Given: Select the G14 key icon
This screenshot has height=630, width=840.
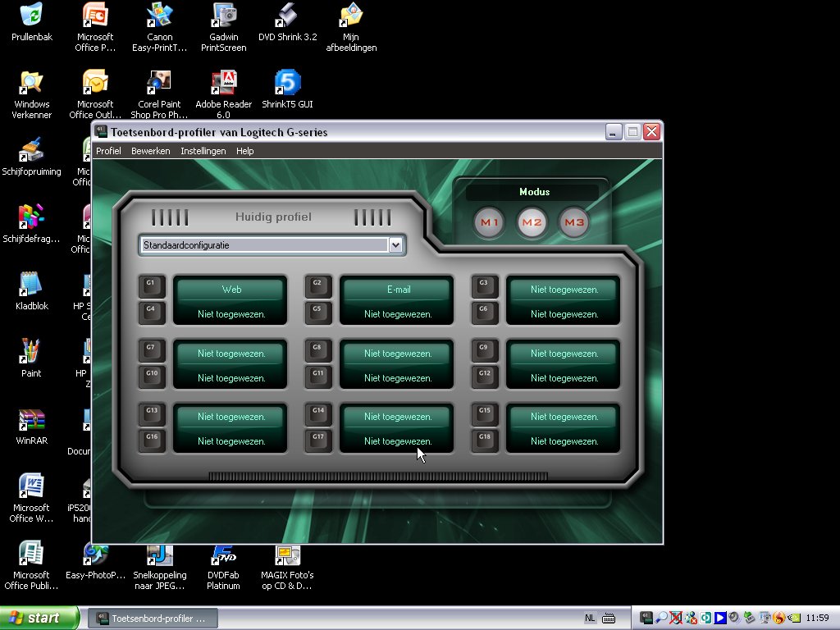Looking at the screenshot, I should coord(318,414).
